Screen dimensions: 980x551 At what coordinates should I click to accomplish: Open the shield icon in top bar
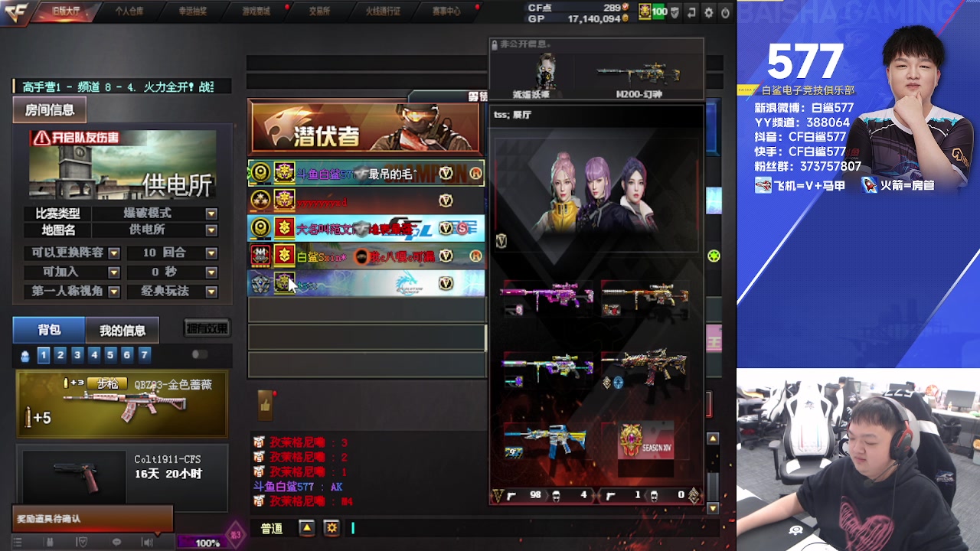tap(675, 12)
